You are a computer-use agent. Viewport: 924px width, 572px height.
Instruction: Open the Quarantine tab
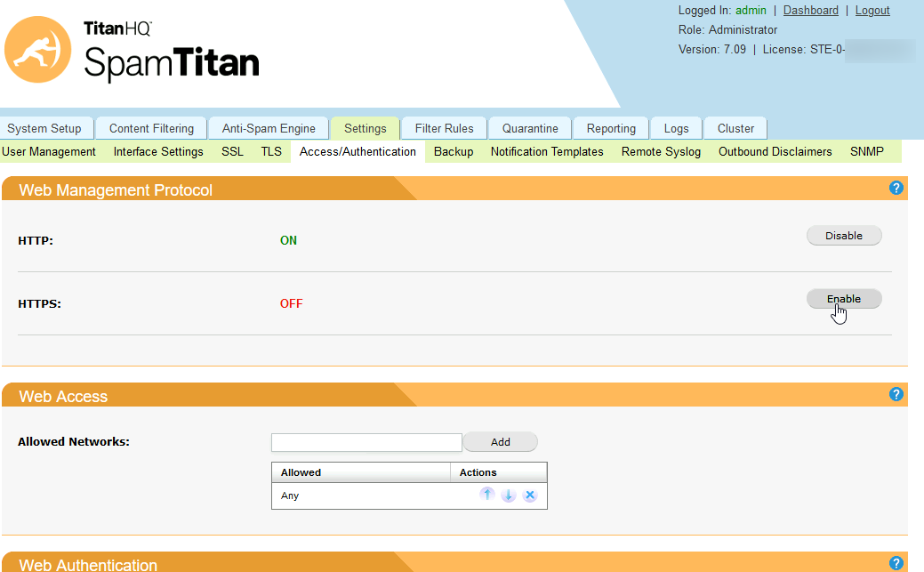[x=530, y=129]
